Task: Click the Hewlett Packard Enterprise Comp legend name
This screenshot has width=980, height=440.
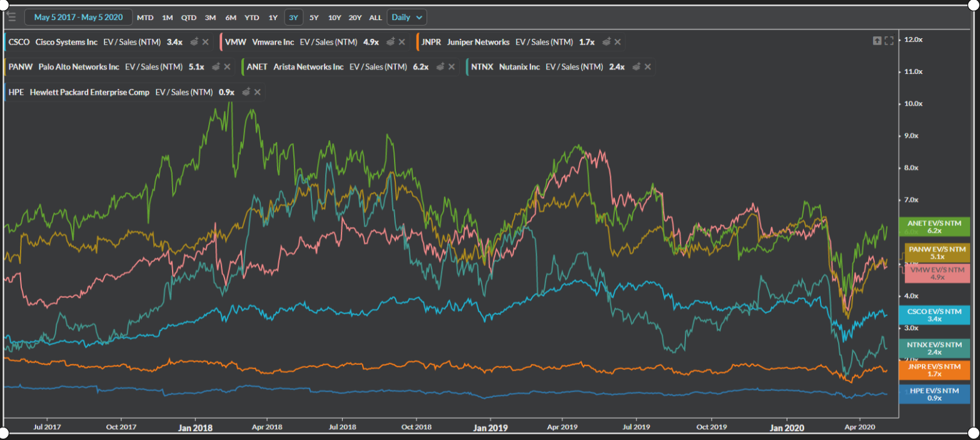Action: [89, 92]
